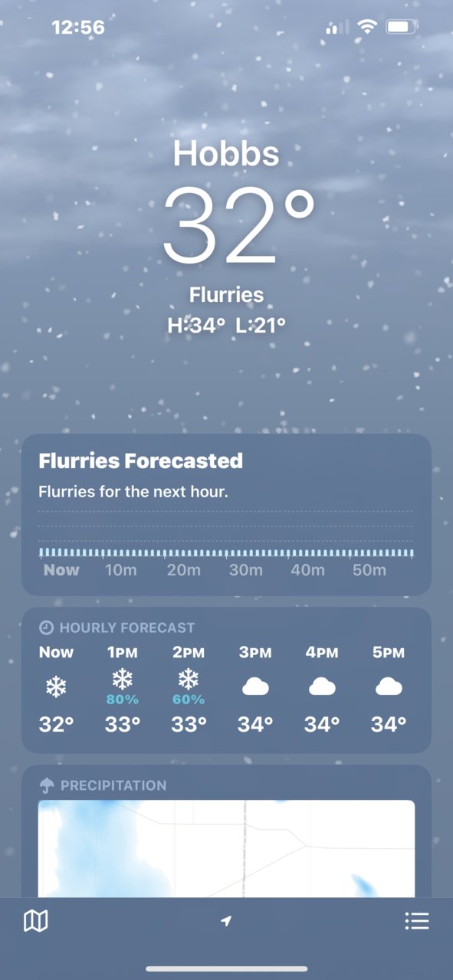
Task: Tap the 3PM cloud icon
Action: click(255, 687)
